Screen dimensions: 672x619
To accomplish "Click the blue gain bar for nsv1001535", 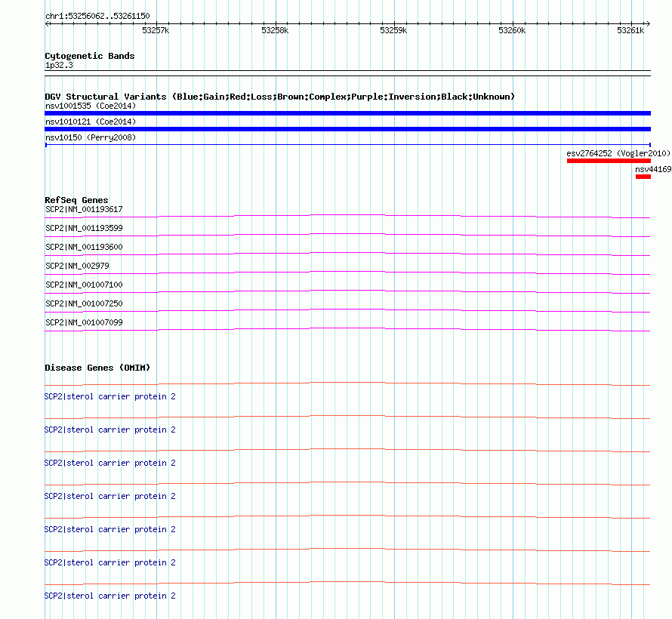I will [x=347, y=113].
